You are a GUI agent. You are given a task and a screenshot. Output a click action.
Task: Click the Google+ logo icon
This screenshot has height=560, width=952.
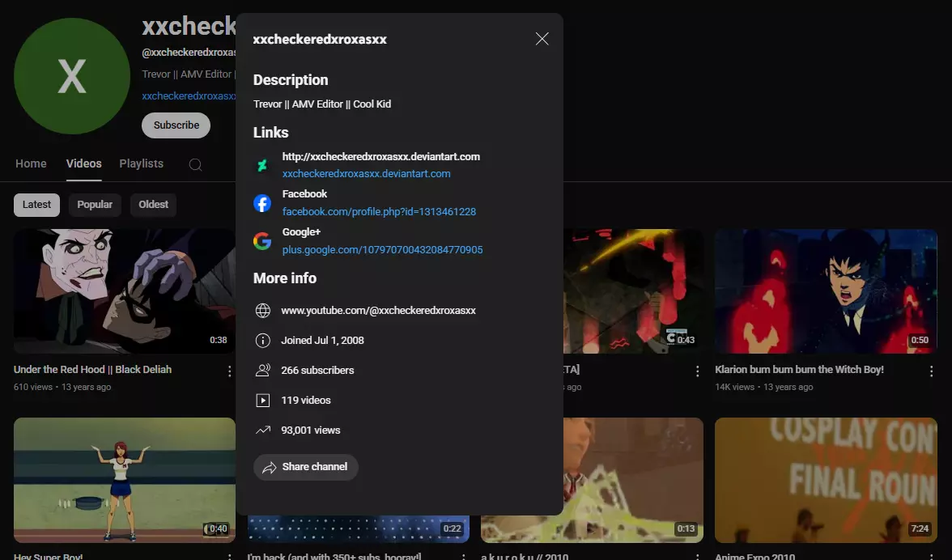tap(262, 241)
